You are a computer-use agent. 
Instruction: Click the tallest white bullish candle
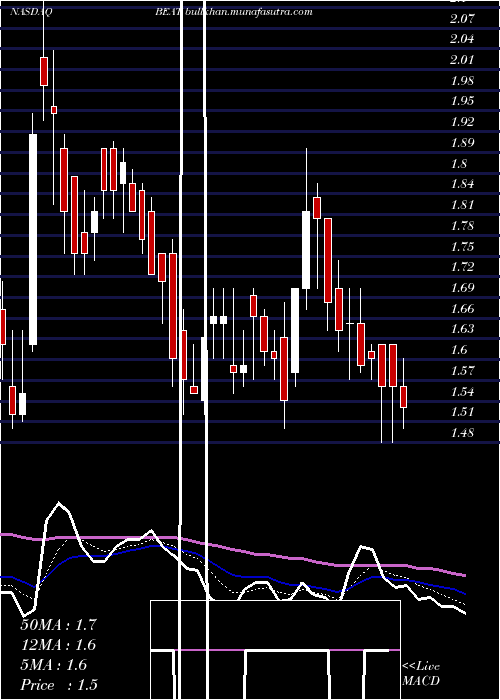pyautogui.click(x=33, y=239)
